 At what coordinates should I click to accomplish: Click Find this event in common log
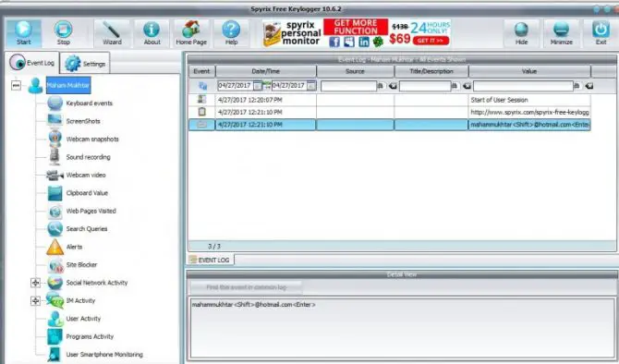pos(247,287)
